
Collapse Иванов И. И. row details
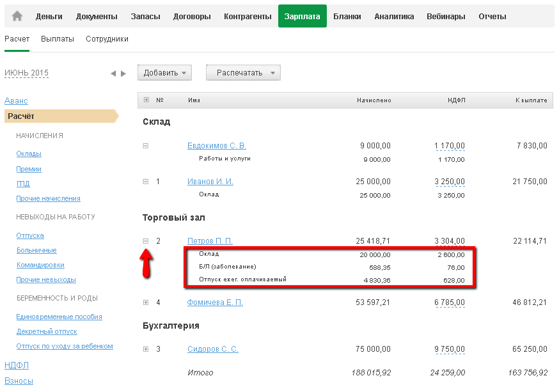[146, 182]
